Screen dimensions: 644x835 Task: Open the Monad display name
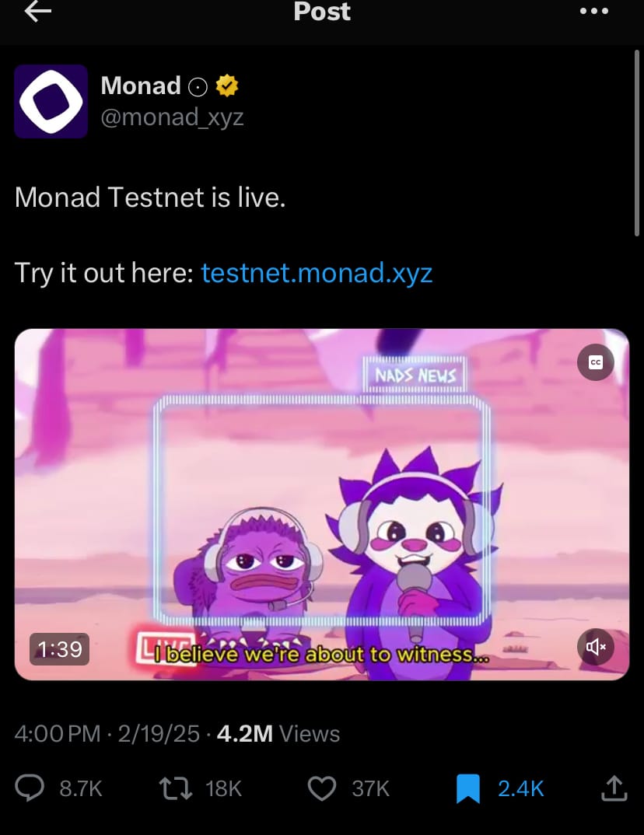click(141, 86)
